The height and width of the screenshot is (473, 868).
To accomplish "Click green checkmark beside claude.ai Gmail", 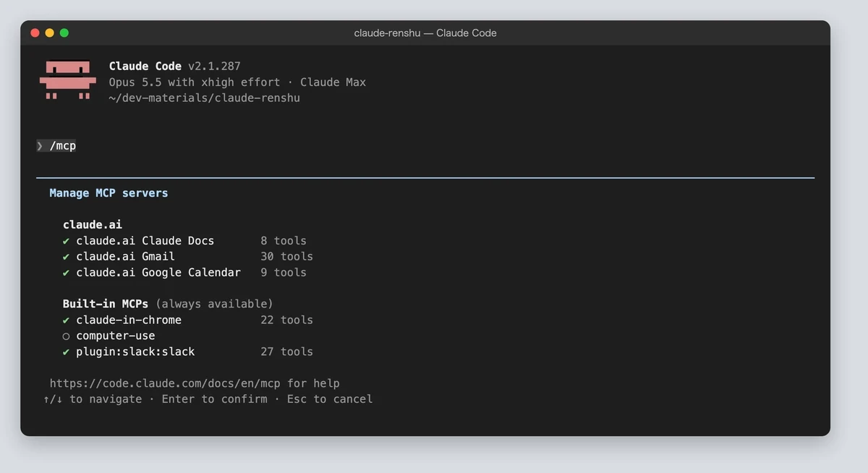I will [67, 257].
